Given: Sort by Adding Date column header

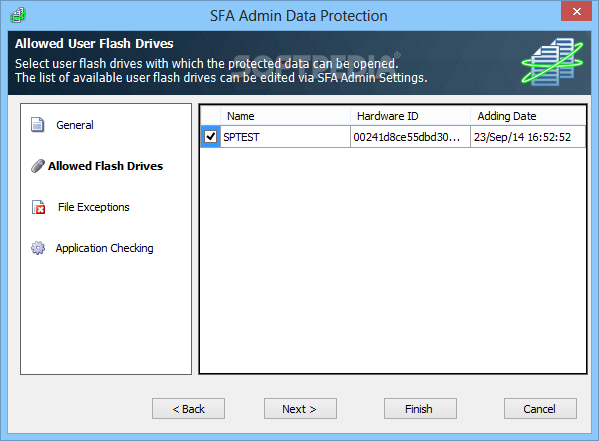Looking at the screenshot, I should coord(528,116).
